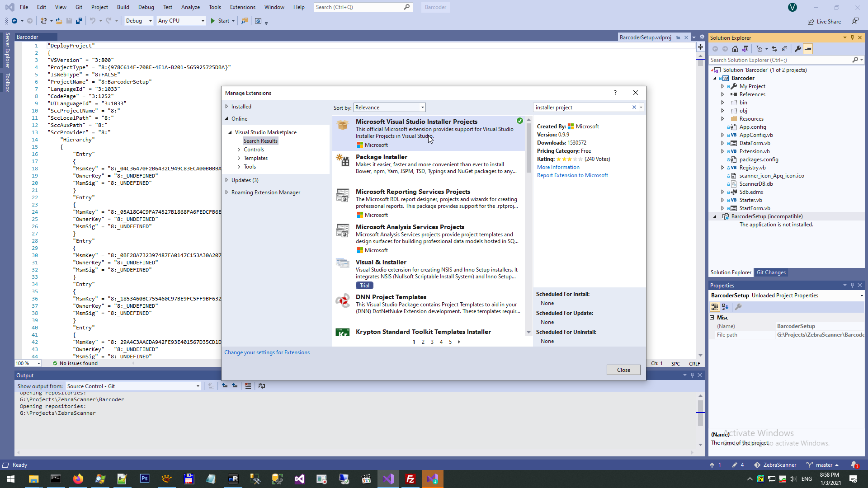
Task: Switch Properties to Alphabetical sort view
Action: (x=725, y=307)
